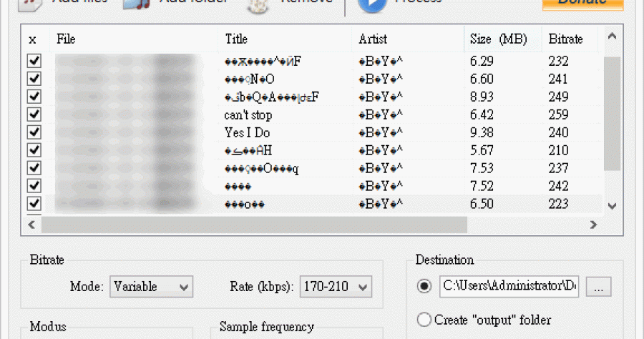The height and width of the screenshot is (339, 644).
Task: Sort by the Size (MB) column header
Action: 503,39
